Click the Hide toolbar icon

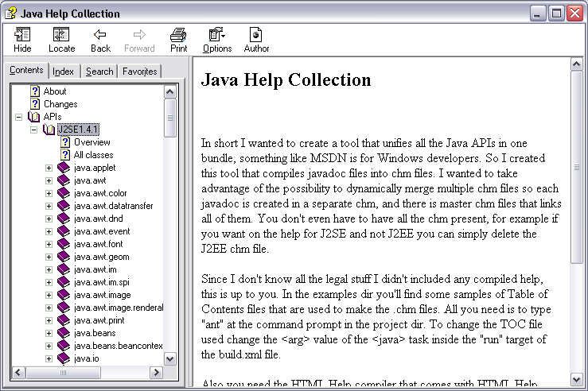[22, 35]
